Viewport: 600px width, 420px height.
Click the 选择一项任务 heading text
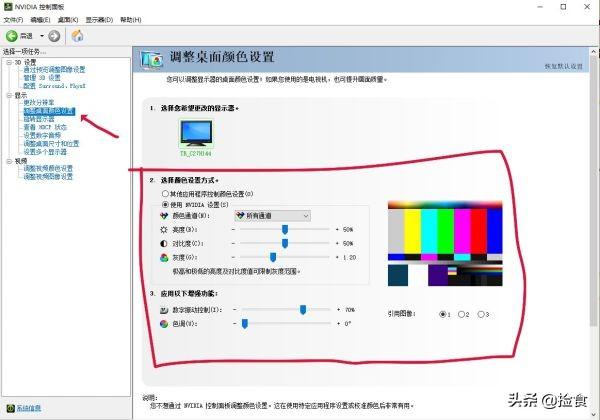[24, 51]
